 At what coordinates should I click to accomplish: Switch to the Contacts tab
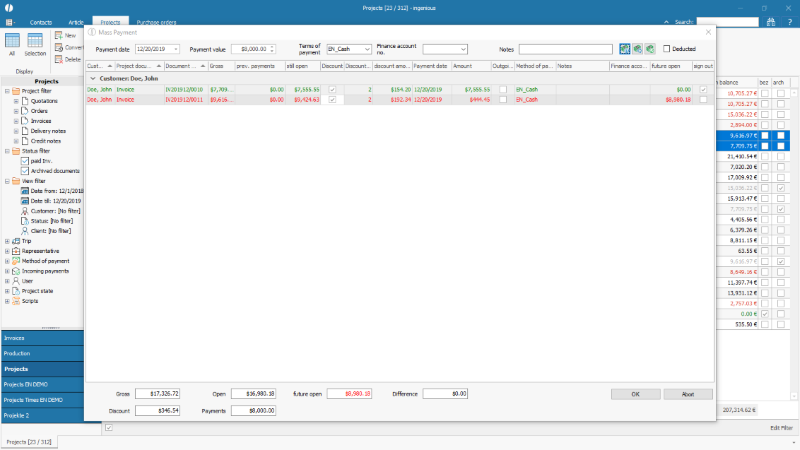point(40,22)
